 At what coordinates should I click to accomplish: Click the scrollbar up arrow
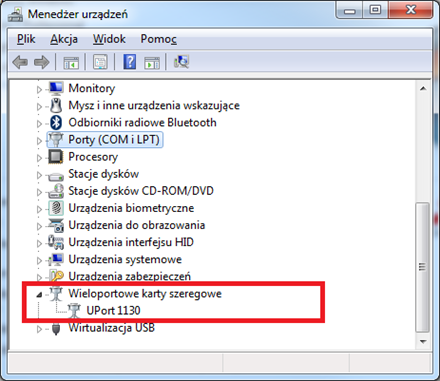(x=423, y=89)
